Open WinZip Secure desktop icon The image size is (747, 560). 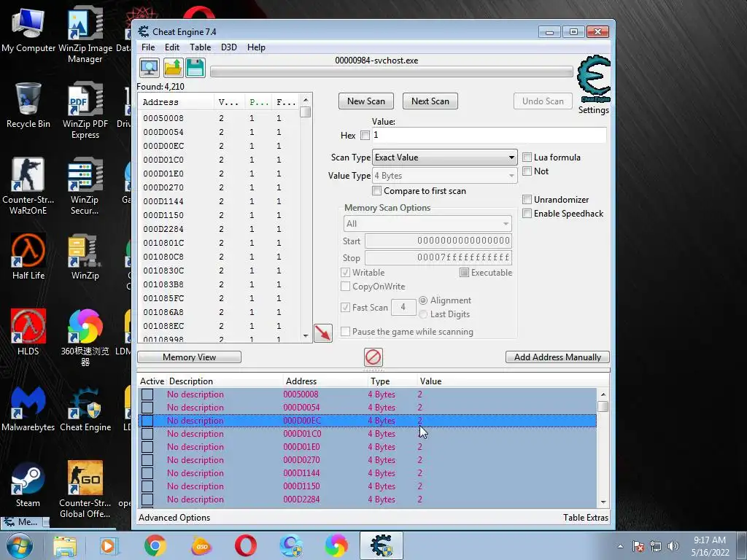pos(85,186)
